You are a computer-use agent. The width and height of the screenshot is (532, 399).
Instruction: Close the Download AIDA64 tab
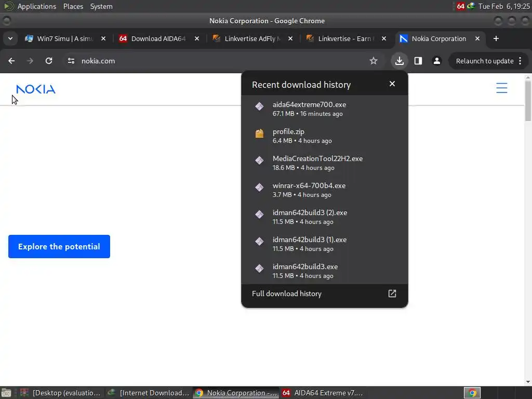(197, 38)
